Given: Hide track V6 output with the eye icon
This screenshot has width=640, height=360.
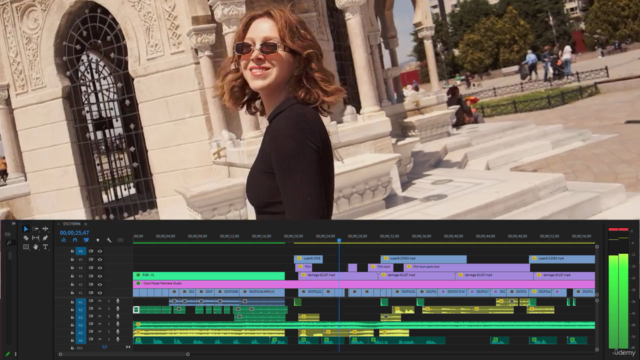Looking at the screenshot, I should 100,251.
